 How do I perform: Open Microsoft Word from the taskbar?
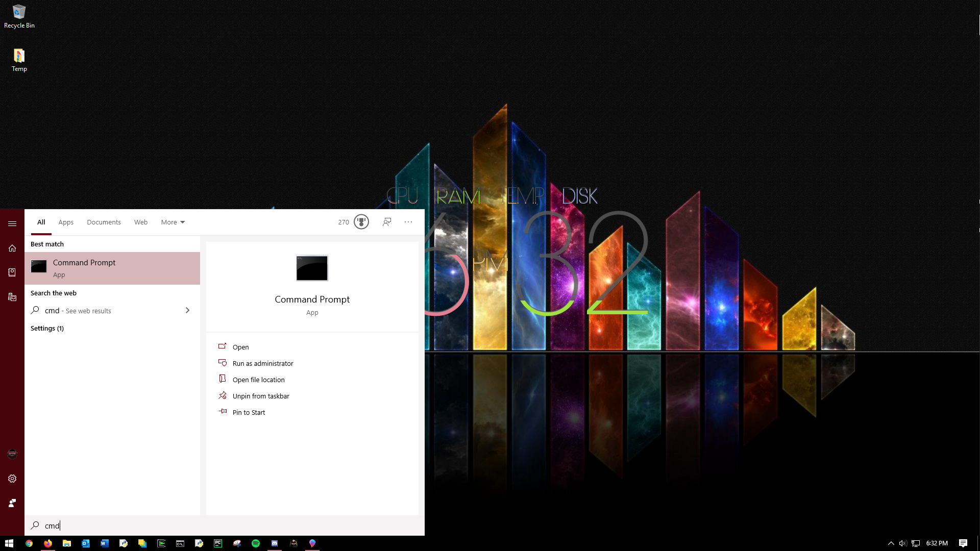click(104, 544)
